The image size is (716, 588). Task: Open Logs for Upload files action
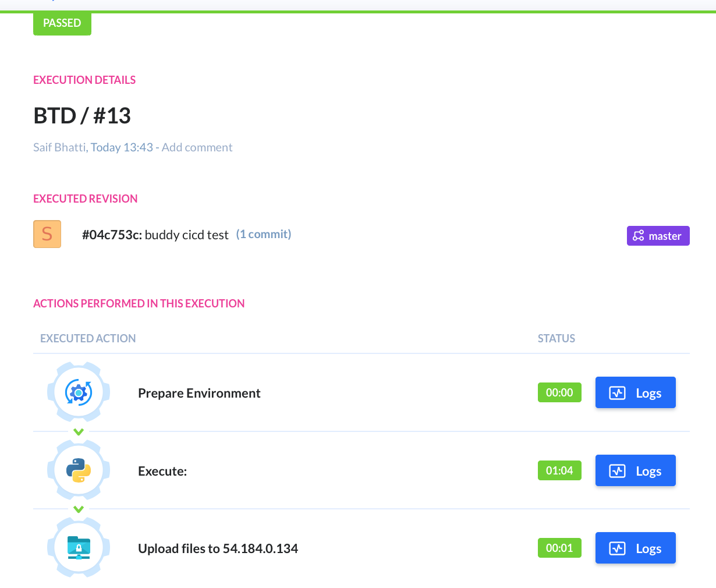(x=636, y=548)
